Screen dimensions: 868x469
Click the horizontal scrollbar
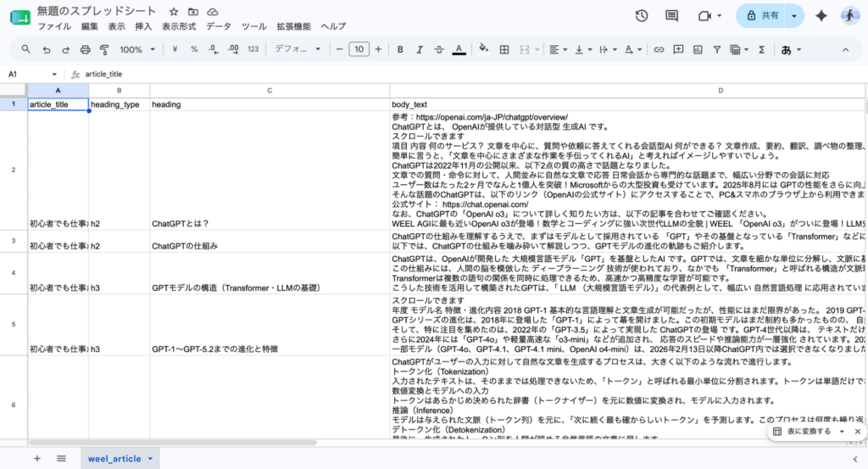pos(173,443)
